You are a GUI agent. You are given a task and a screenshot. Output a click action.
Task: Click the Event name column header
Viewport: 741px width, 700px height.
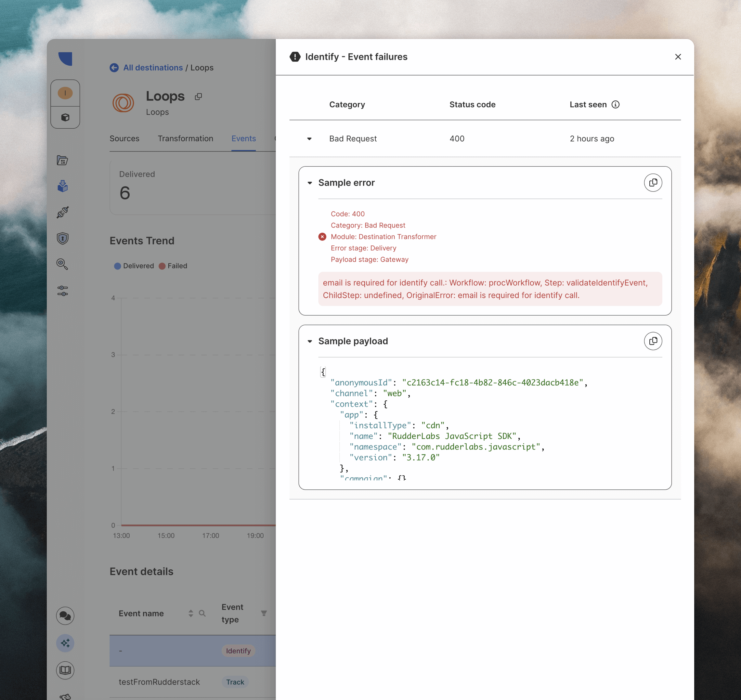[x=141, y=613]
